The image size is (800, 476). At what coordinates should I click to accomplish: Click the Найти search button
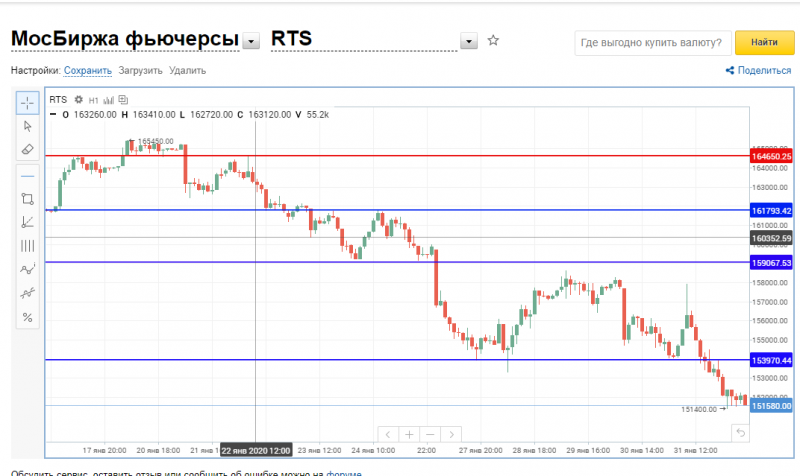tap(764, 42)
